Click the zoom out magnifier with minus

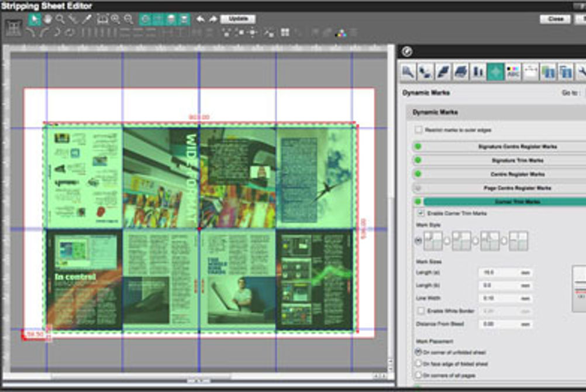129,19
